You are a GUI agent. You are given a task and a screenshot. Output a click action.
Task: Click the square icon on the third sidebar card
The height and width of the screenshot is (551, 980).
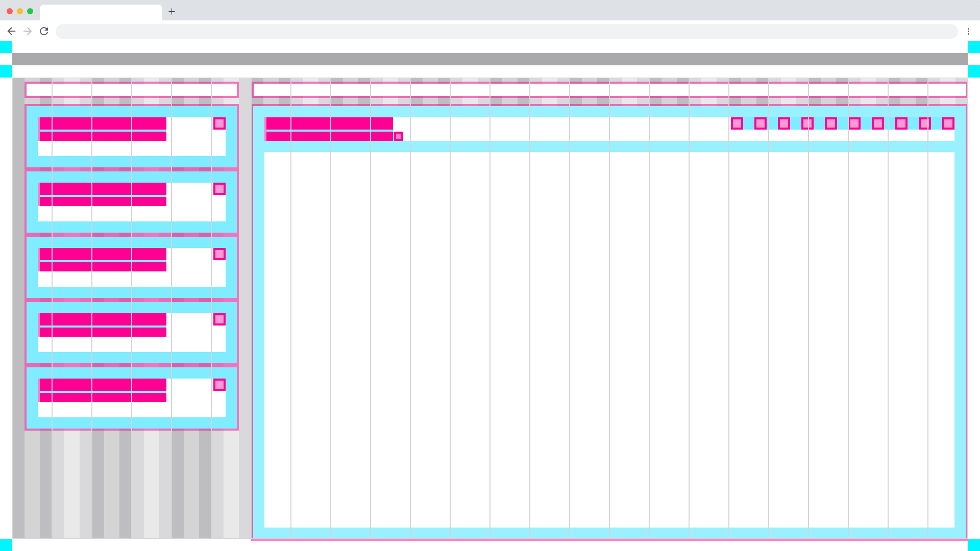(x=219, y=254)
